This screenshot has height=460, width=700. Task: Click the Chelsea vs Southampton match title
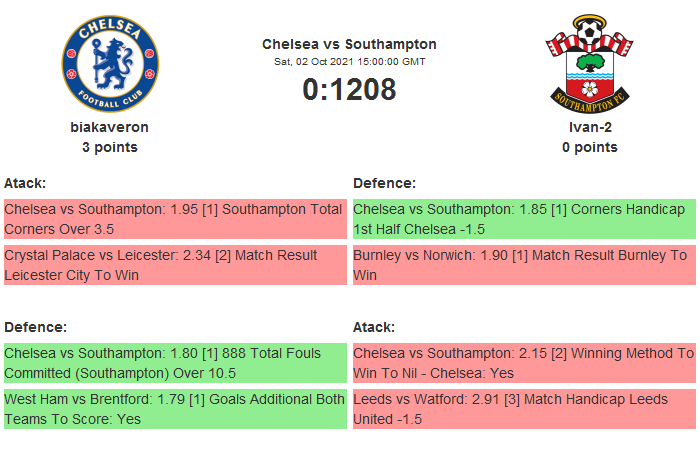pos(349,44)
